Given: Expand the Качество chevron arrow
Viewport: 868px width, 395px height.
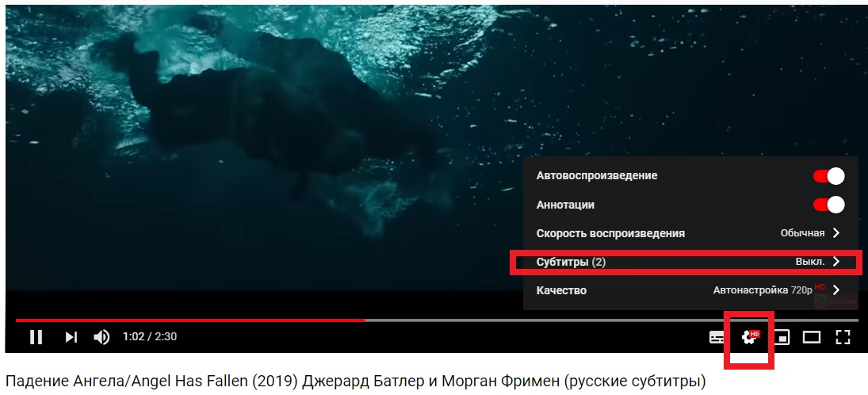Looking at the screenshot, I should (835, 290).
